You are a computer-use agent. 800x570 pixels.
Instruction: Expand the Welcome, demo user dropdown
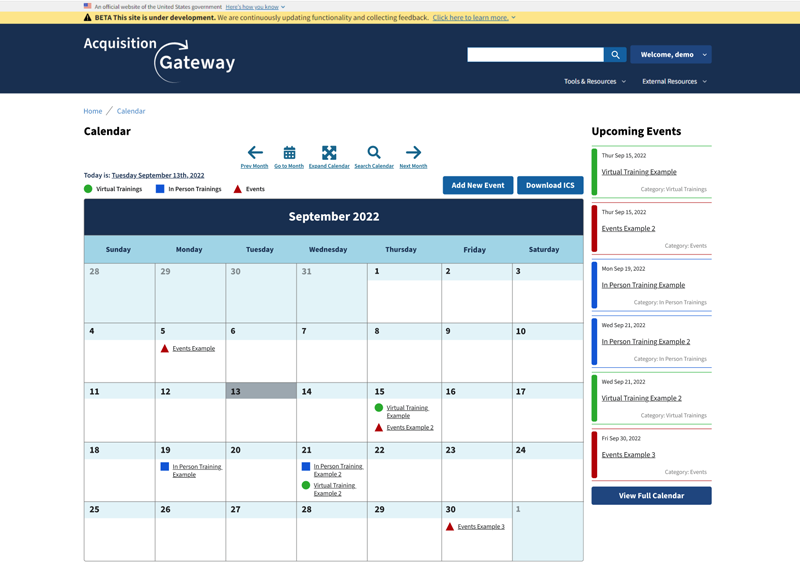(671, 55)
